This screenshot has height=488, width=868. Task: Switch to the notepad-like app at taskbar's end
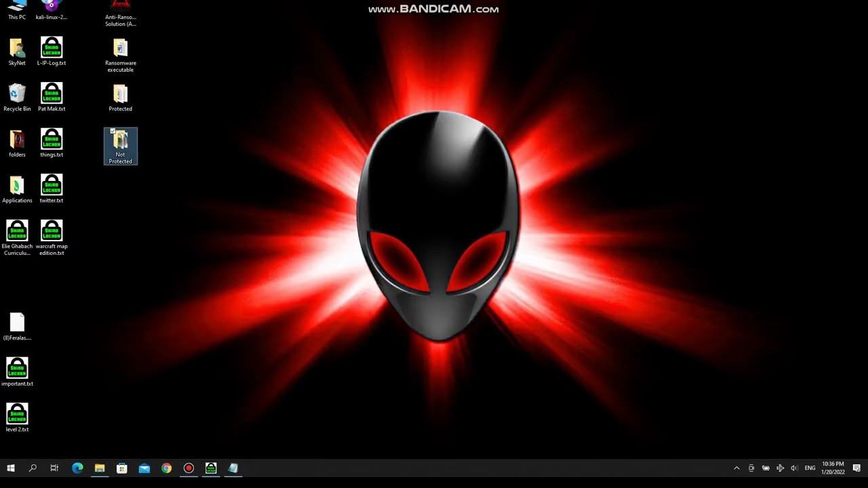(x=233, y=468)
